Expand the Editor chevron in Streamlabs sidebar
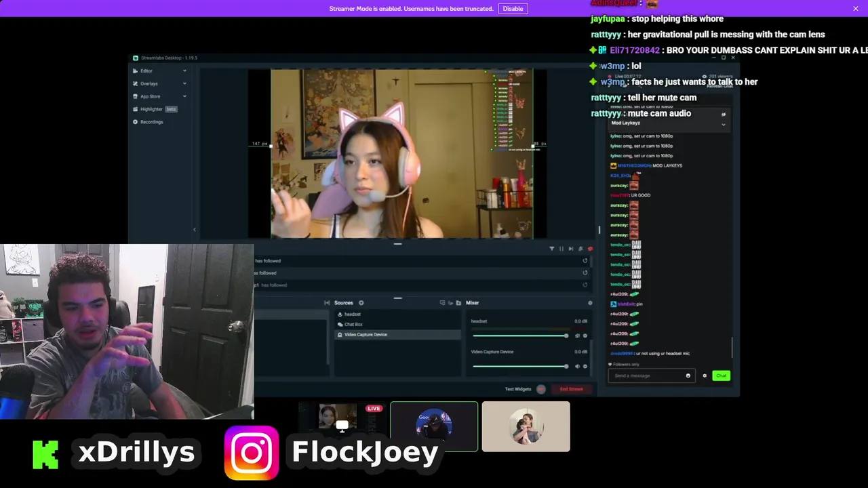This screenshot has height=488, width=868. point(184,70)
